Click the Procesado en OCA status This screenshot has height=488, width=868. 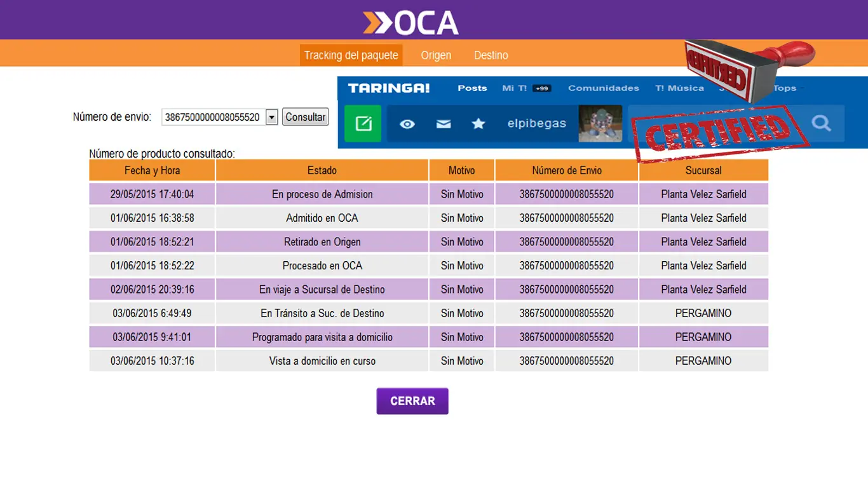point(322,266)
